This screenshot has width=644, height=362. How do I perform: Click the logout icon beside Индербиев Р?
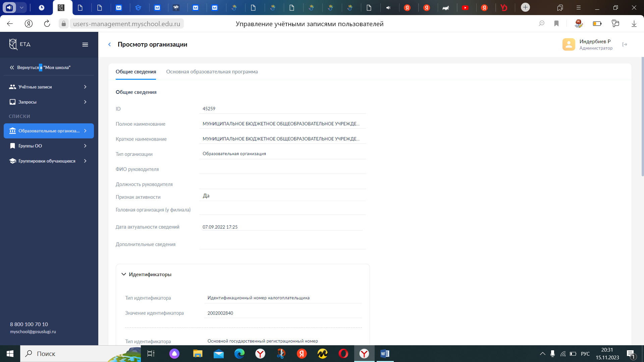625,45
